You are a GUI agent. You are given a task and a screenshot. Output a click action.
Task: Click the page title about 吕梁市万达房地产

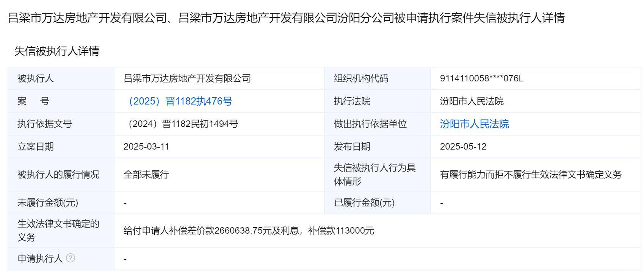tap(286, 18)
